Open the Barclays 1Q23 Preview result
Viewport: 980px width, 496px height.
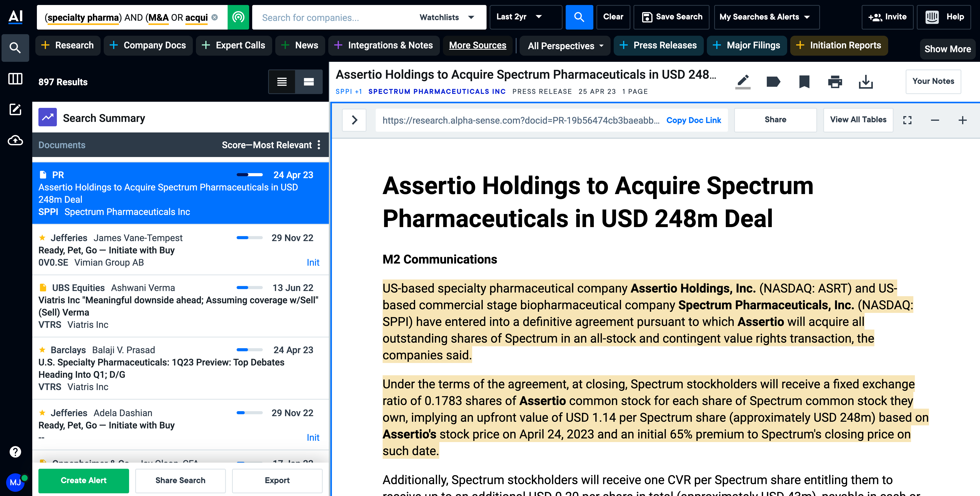click(180, 368)
